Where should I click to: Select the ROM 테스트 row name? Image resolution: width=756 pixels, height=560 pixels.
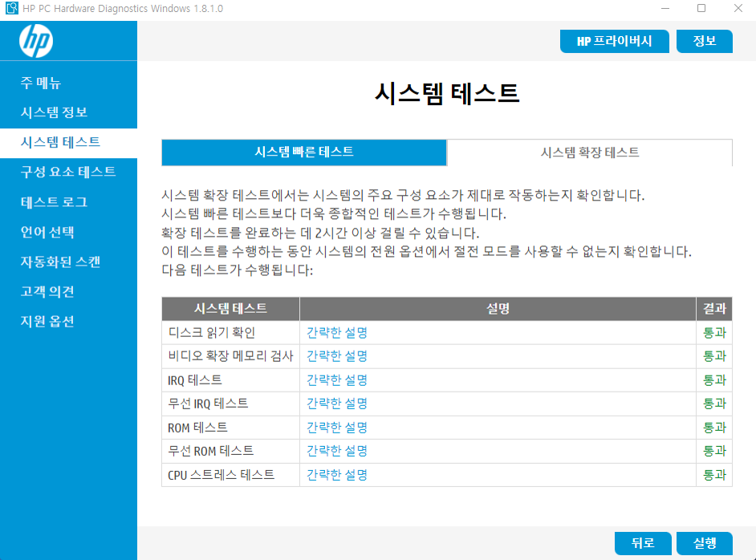[x=197, y=428]
